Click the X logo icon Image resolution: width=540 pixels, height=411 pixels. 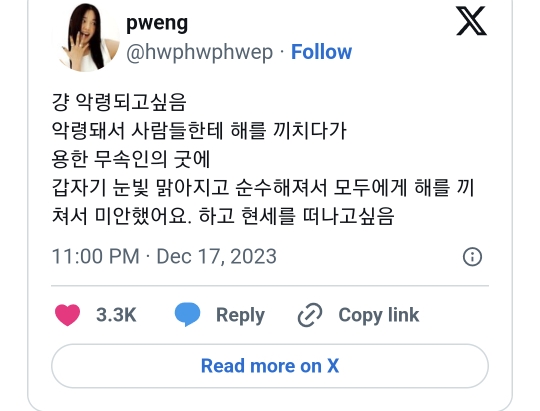tap(471, 21)
